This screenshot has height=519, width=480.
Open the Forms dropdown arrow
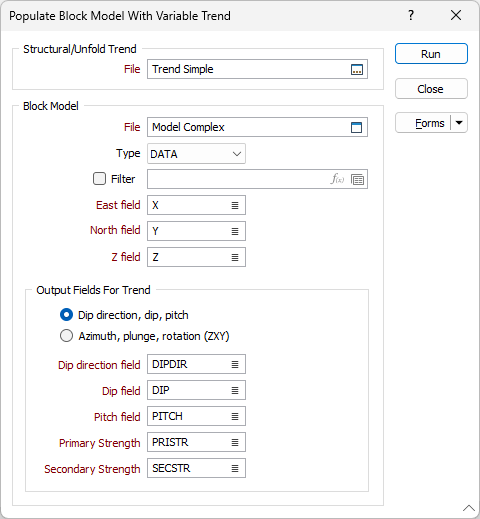[459, 123]
